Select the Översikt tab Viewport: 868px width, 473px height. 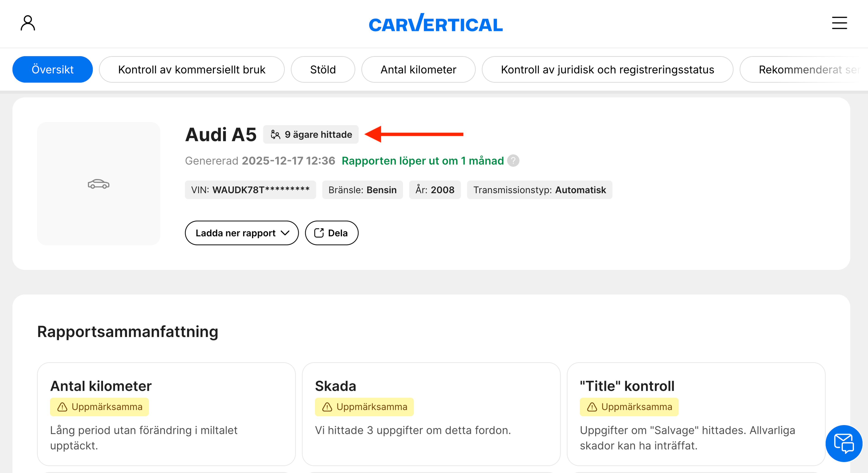pyautogui.click(x=53, y=69)
